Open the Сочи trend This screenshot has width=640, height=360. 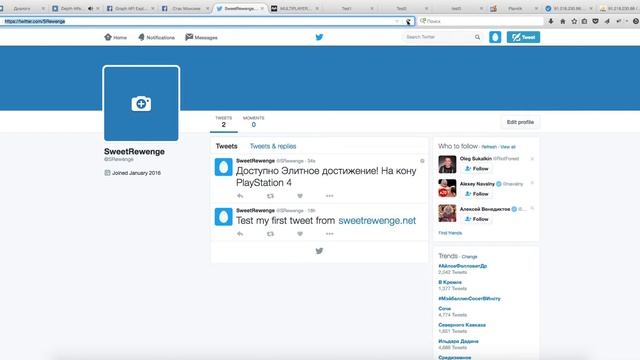point(444,309)
